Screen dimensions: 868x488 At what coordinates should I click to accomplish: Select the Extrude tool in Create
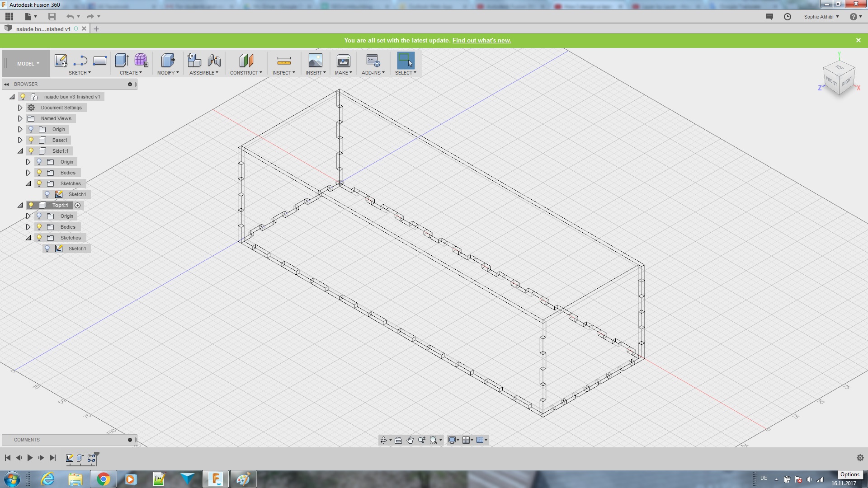[x=122, y=61]
